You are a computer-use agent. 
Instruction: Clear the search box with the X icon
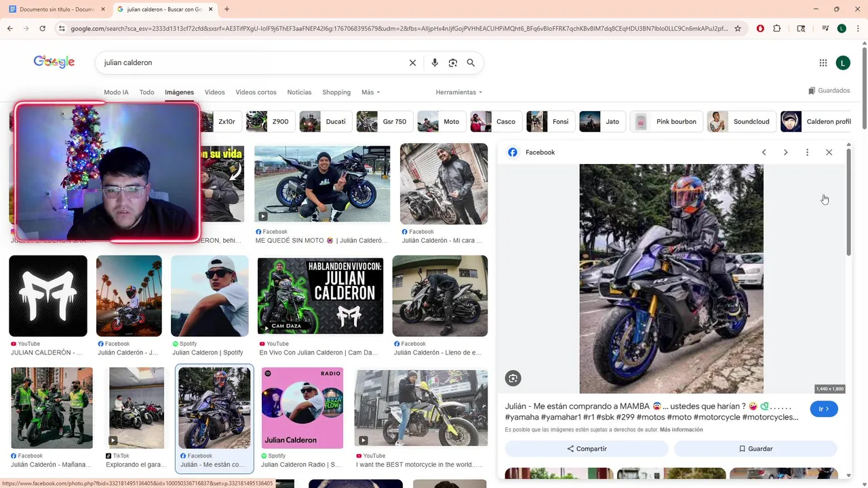[x=412, y=62]
